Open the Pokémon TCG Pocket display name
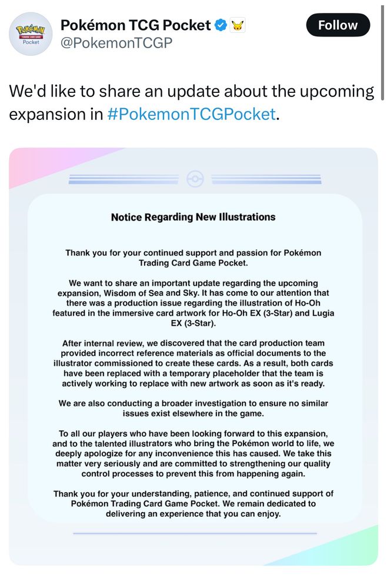This screenshot has width=387, height=588. point(135,25)
